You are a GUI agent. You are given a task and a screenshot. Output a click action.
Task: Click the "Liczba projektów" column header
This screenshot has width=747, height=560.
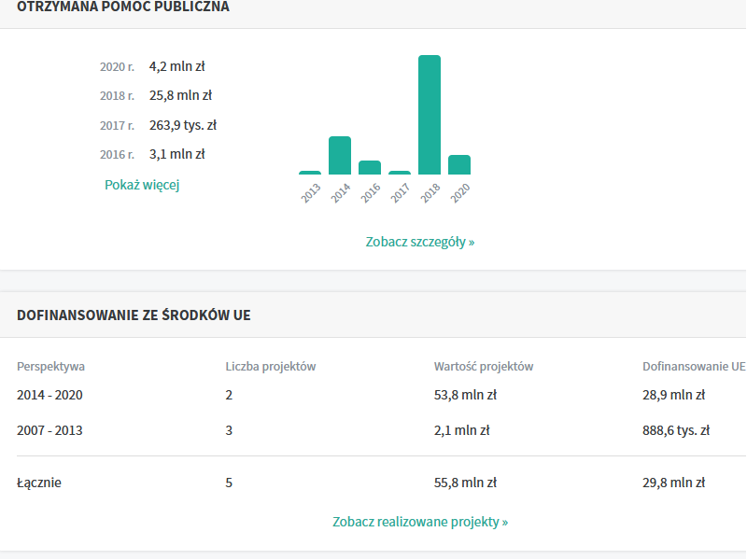[x=271, y=367]
